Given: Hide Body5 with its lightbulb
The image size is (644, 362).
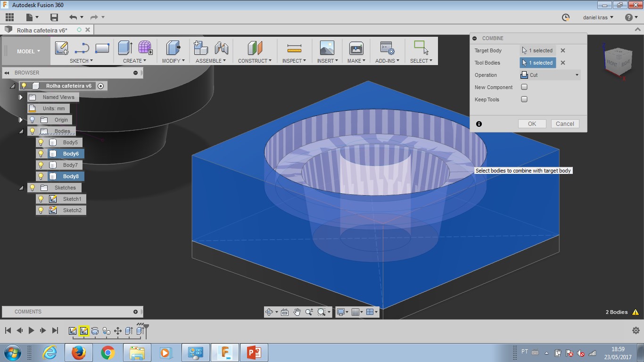Looking at the screenshot, I should pos(41,142).
